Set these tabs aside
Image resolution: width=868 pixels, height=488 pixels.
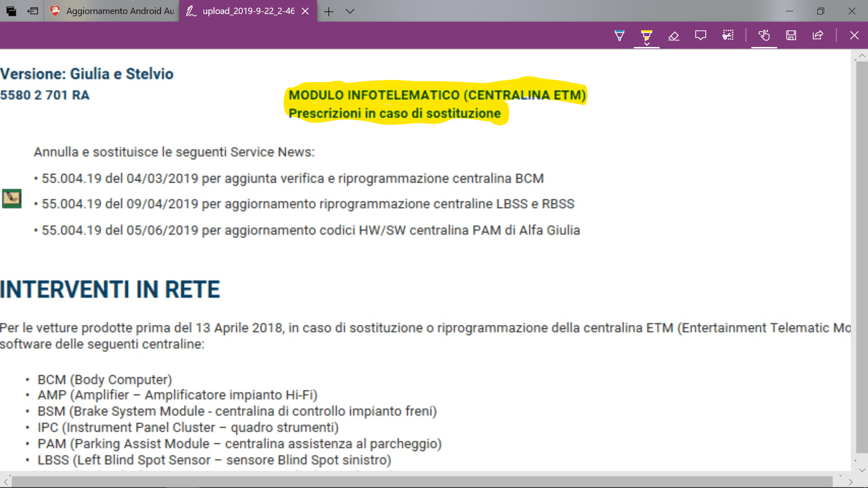click(x=33, y=11)
